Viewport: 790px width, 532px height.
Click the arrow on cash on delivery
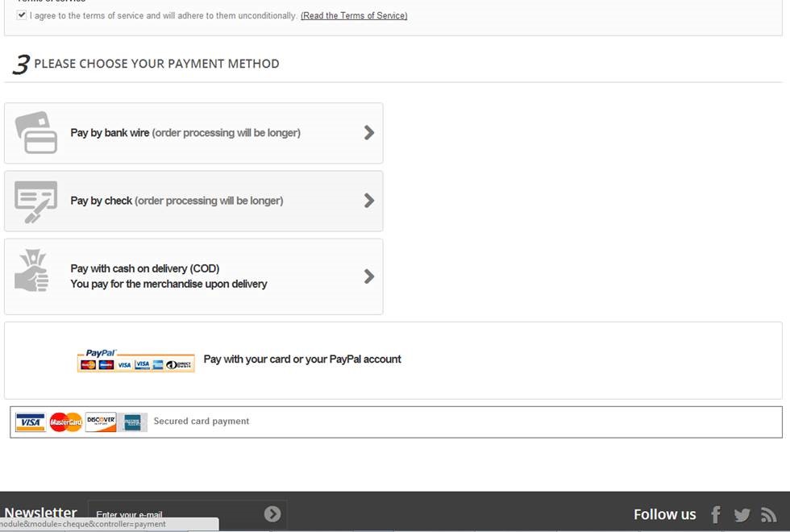(x=369, y=276)
